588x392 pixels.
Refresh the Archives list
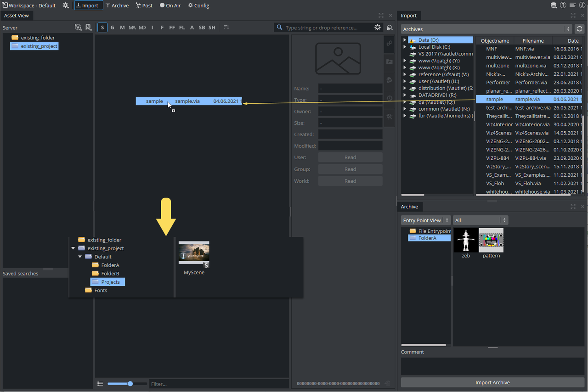580,29
